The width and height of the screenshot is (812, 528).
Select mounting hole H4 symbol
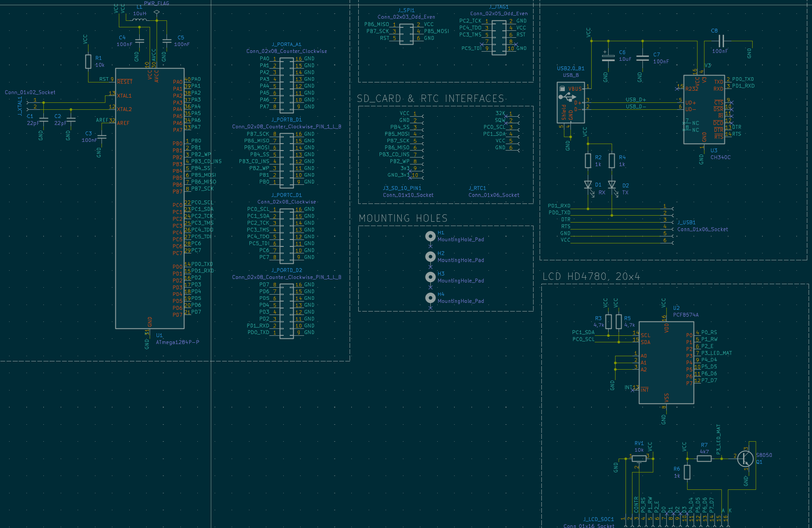pos(430,298)
